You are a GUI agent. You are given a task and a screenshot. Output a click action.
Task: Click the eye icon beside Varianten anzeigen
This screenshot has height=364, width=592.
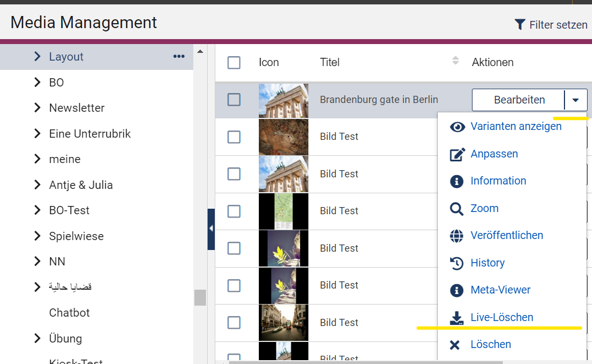(x=457, y=127)
